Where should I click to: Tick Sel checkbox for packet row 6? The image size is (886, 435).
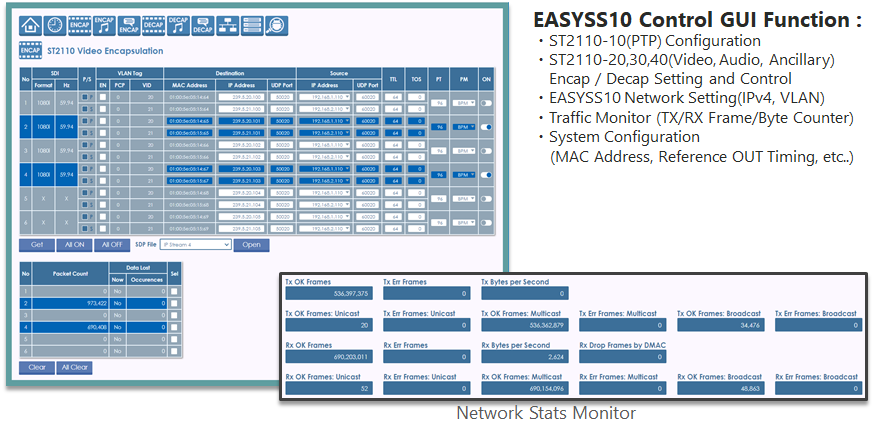[x=175, y=351]
